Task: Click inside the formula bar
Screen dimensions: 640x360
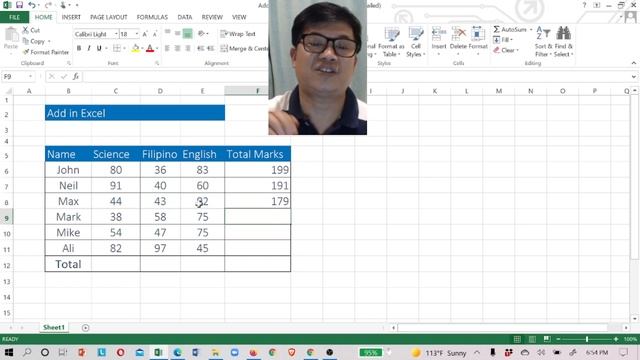Action: (355, 77)
